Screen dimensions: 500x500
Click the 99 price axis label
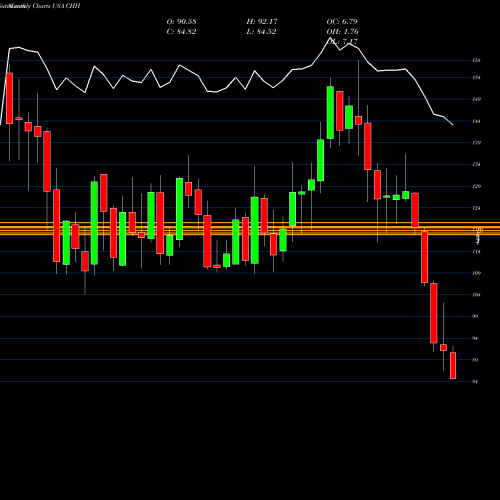[x=476, y=316]
